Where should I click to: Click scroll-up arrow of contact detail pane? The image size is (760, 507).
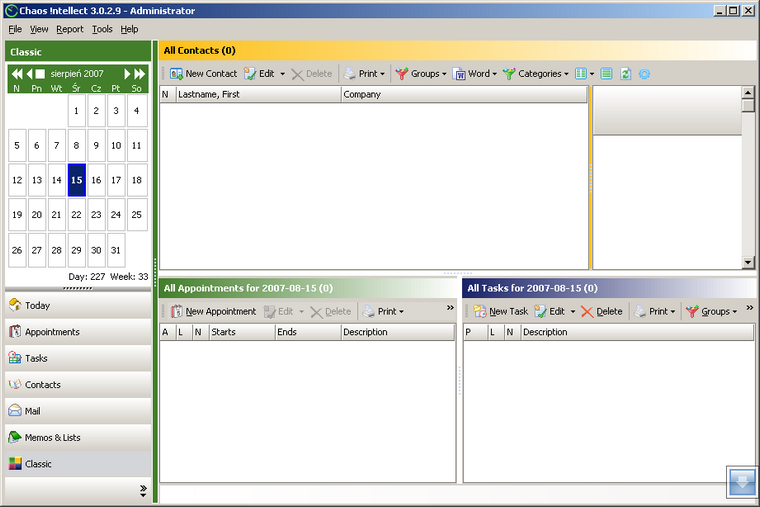pyautogui.click(x=748, y=93)
